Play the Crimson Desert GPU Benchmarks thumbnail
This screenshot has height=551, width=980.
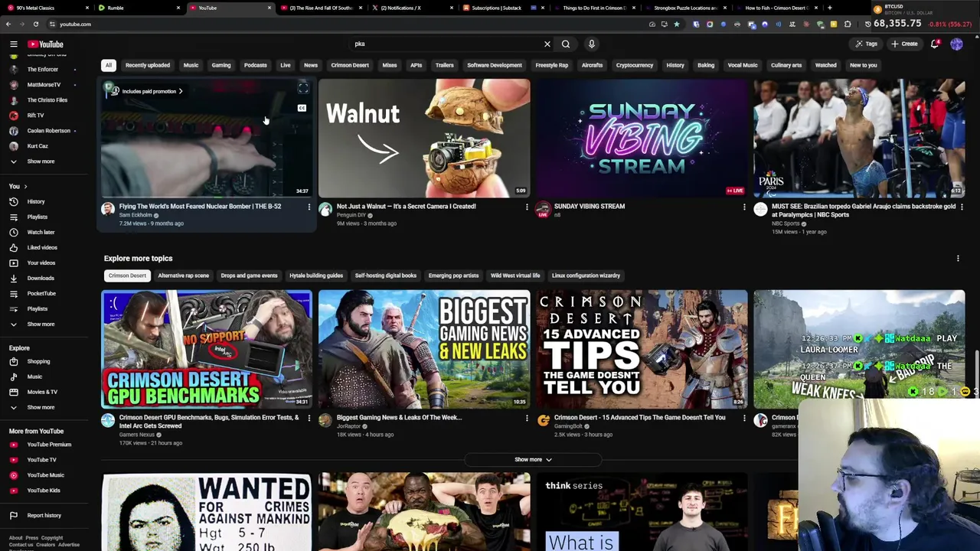tap(207, 349)
